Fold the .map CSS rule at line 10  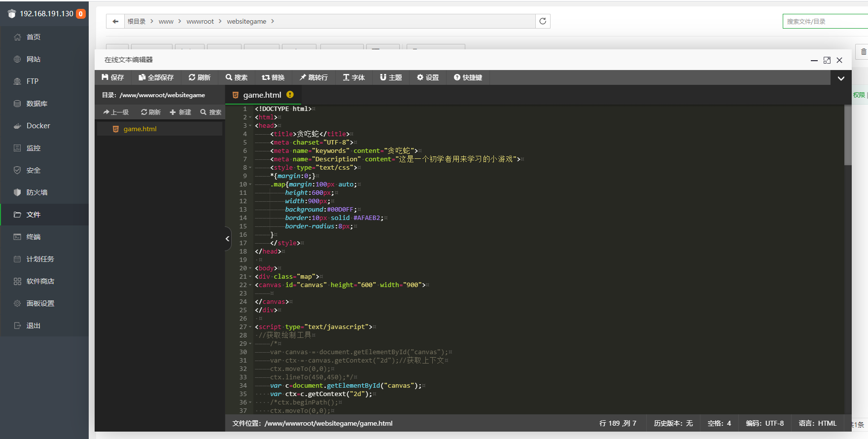(250, 184)
